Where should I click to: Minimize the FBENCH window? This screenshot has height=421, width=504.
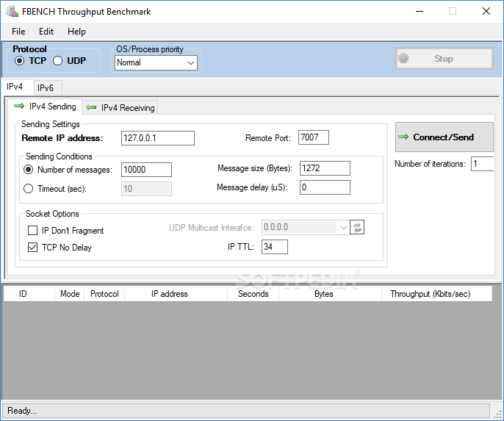click(420, 12)
